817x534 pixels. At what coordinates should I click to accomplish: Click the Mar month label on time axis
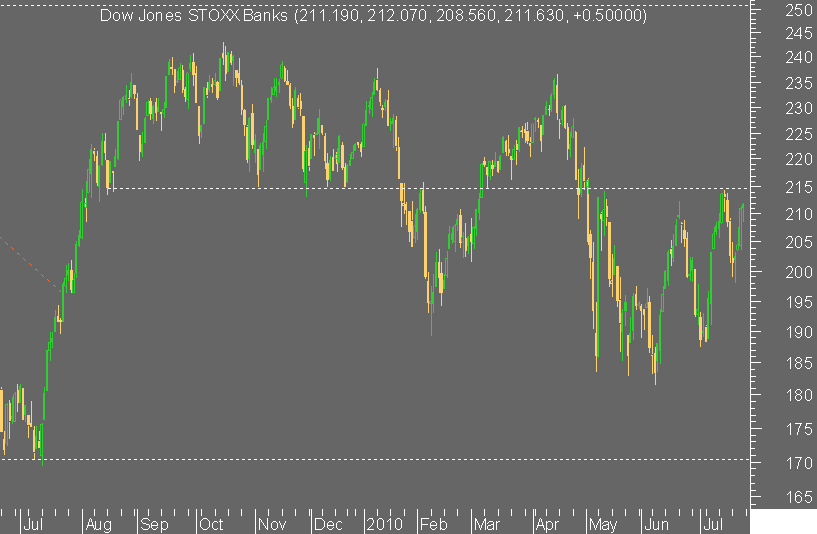(x=487, y=525)
